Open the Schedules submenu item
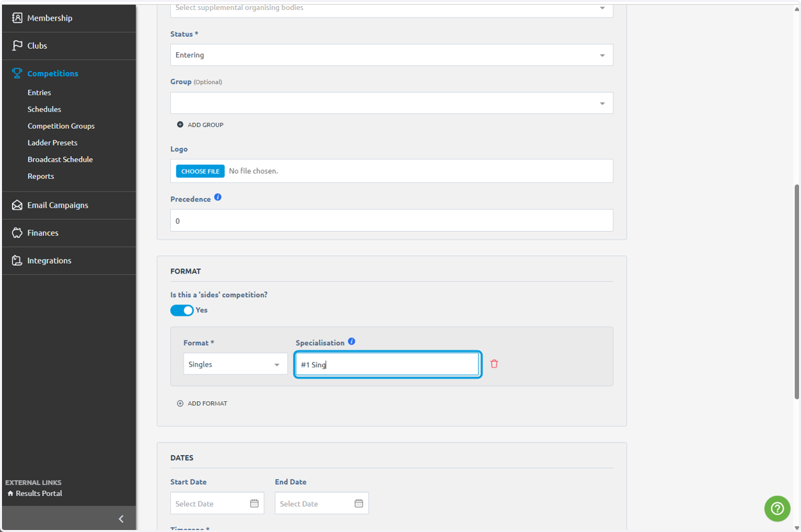 (x=44, y=109)
